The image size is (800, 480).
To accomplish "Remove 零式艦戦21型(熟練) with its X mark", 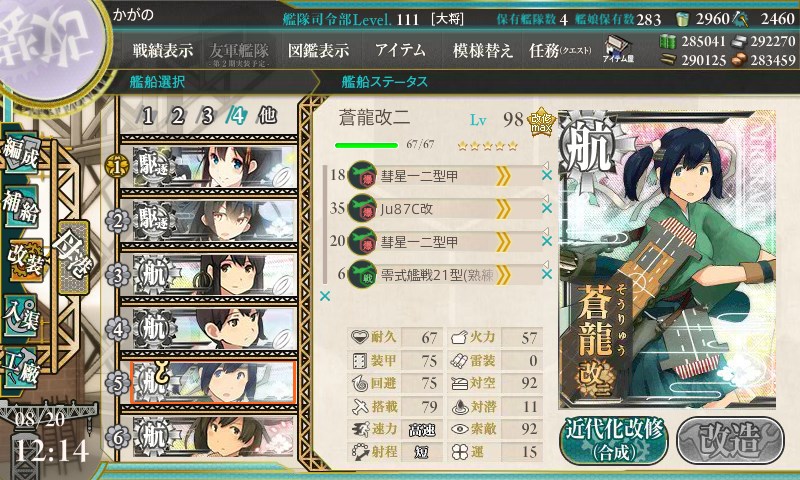I will (x=546, y=274).
